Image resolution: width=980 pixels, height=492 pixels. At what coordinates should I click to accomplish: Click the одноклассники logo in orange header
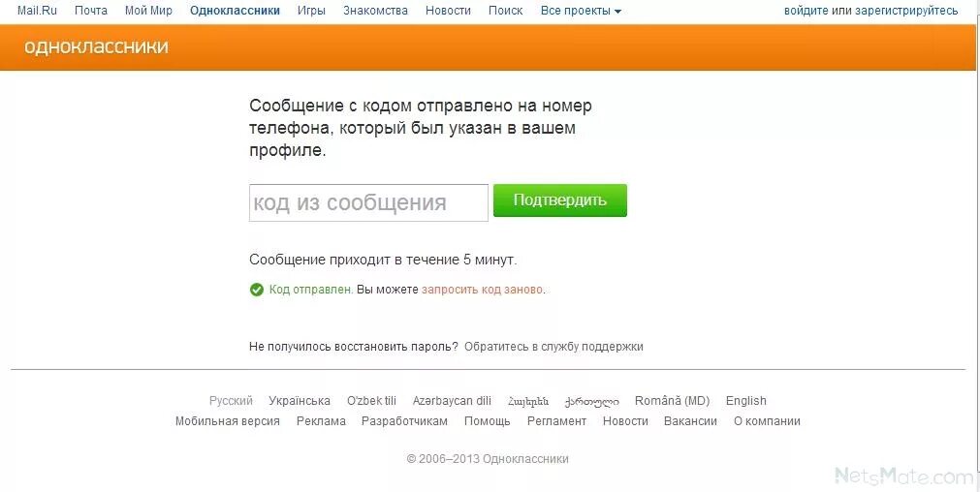click(96, 46)
